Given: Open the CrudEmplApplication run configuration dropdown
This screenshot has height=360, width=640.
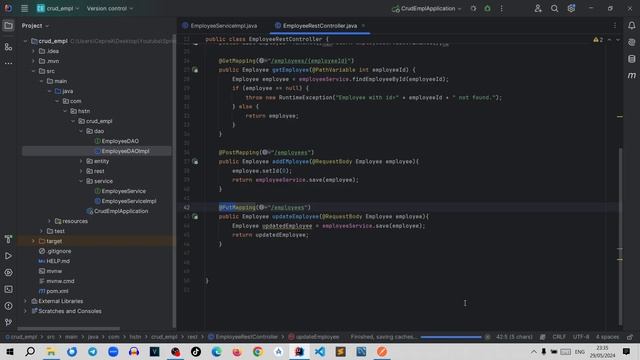Looking at the screenshot, I should 427,8.
